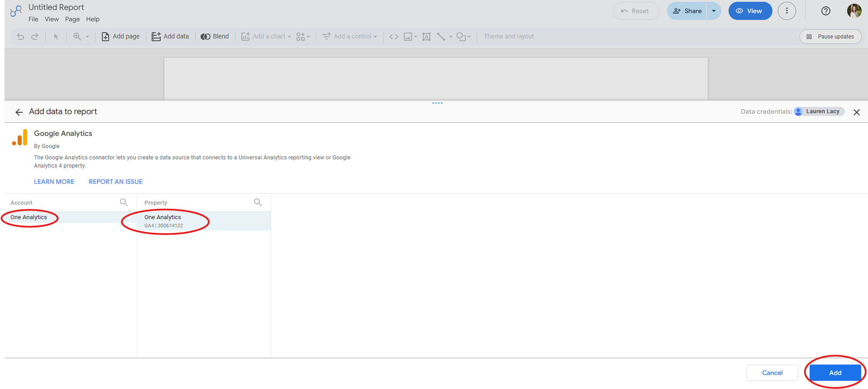
Task: Click Pause updates button
Action: 830,37
